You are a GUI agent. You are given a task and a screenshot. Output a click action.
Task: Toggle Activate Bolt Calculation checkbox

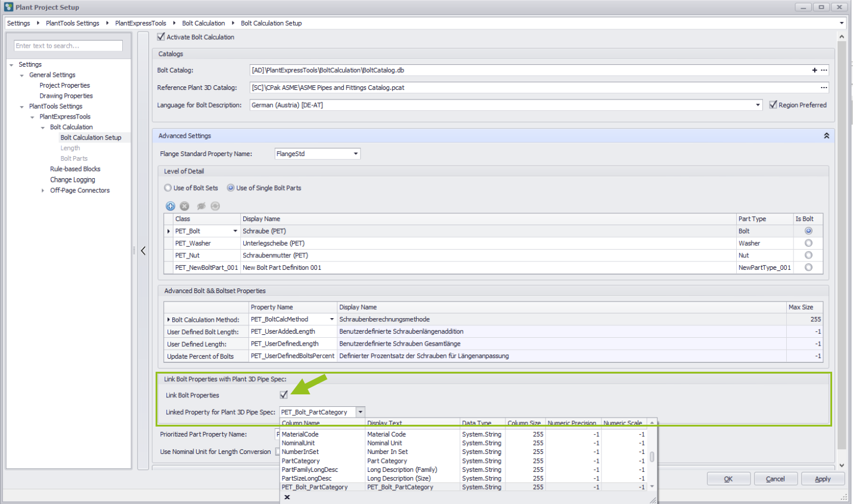click(x=161, y=37)
